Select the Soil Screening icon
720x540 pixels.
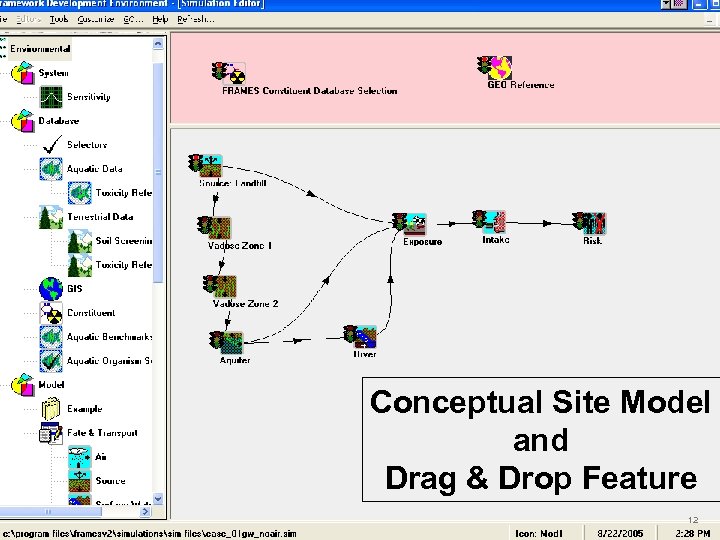(79, 241)
